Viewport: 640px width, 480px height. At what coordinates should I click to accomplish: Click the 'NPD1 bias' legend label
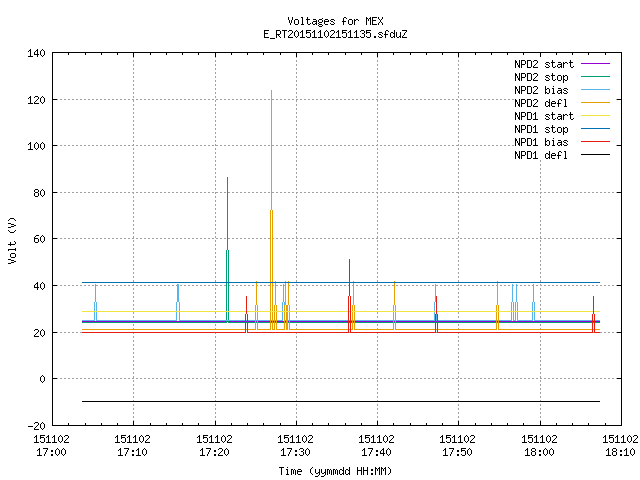click(x=541, y=142)
